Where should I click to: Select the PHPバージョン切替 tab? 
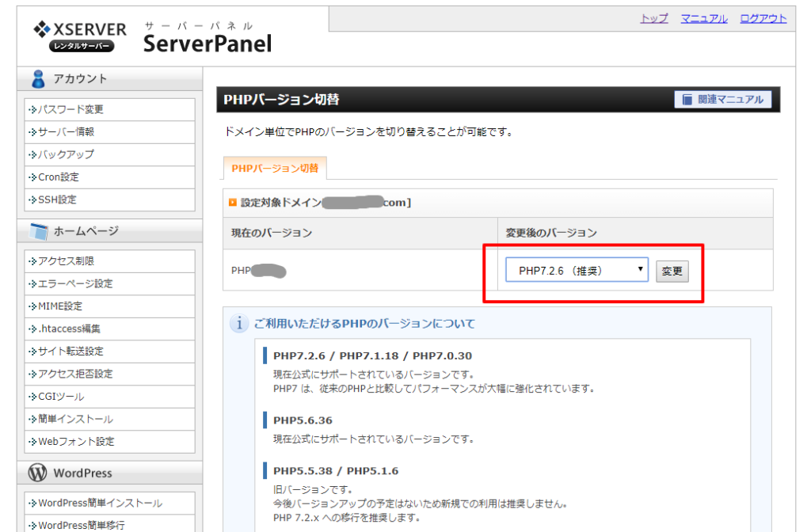tap(275, 168)
